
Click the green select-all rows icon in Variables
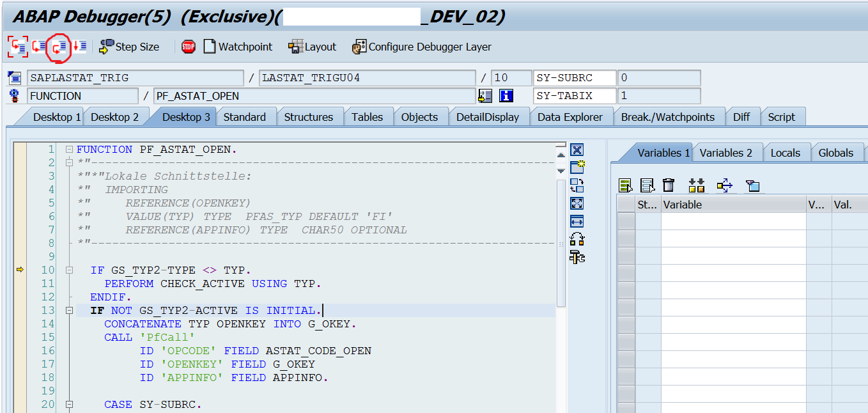coord(626,185)
